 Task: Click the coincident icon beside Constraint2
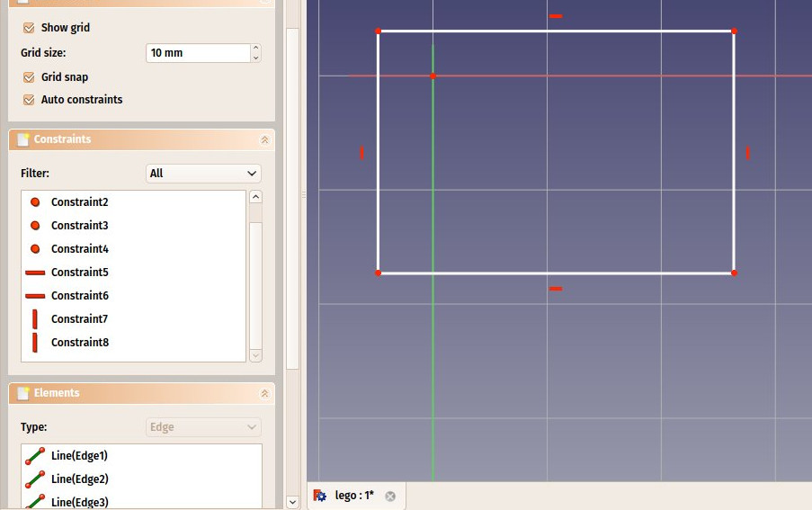click(35, 201)
